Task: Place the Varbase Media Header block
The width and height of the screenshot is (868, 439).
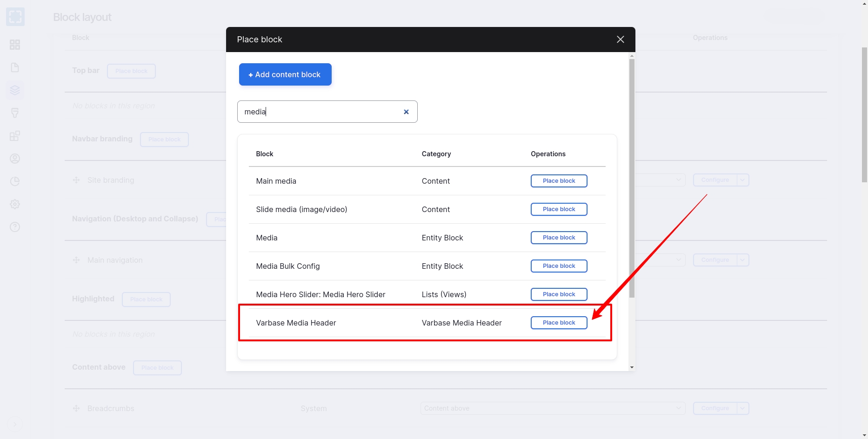Action: pos(559,323)
